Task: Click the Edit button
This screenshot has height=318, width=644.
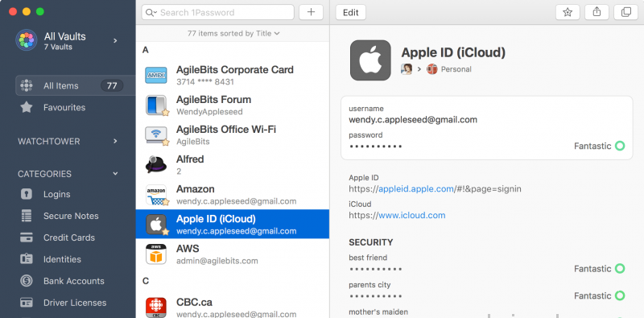Action: tap(351, 12)
